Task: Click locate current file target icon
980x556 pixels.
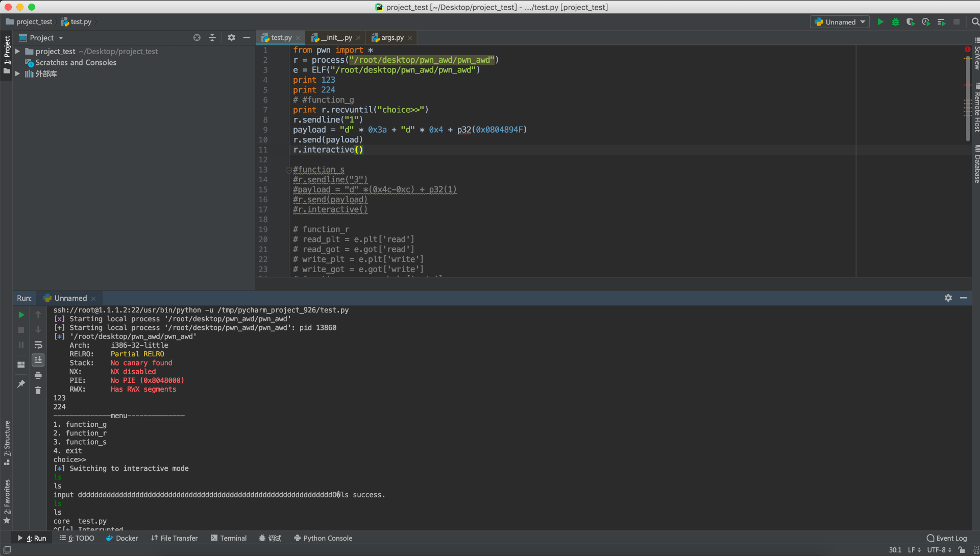Action: tap(197, 38)
